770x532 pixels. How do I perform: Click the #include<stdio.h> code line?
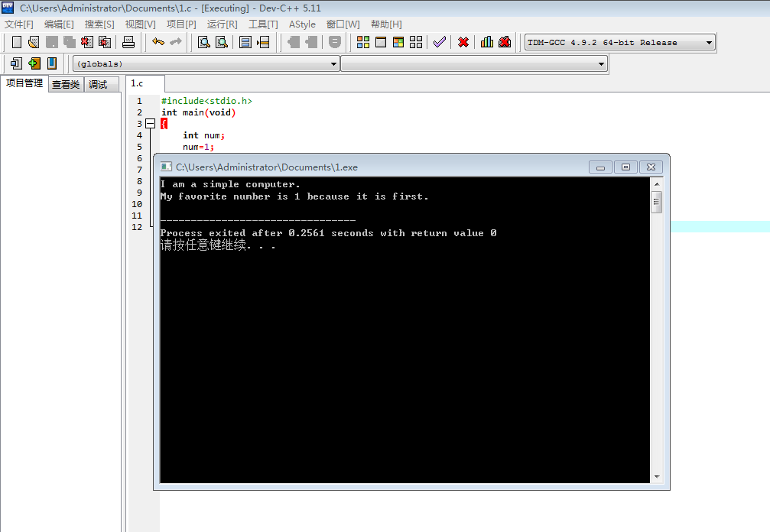206,101
